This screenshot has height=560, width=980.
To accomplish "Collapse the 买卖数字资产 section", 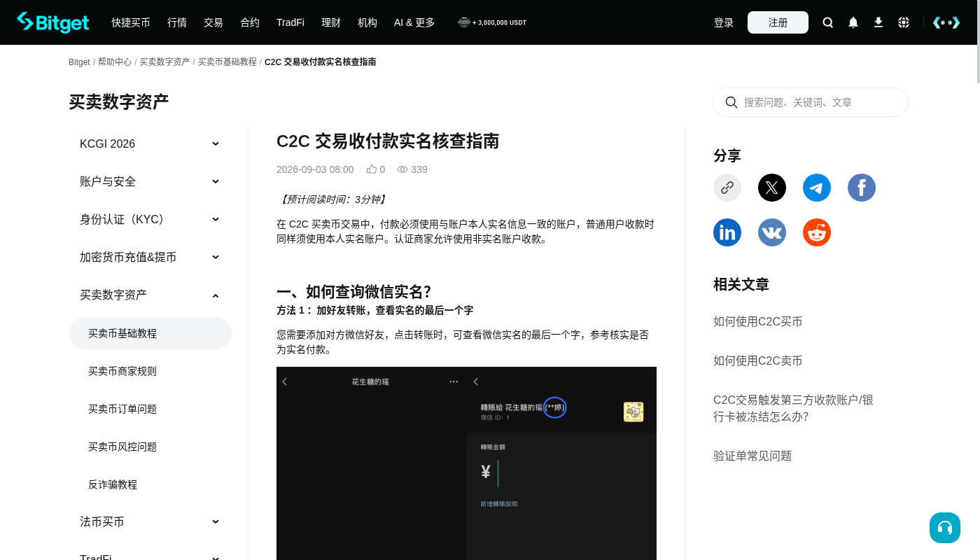I will point(150,295).
